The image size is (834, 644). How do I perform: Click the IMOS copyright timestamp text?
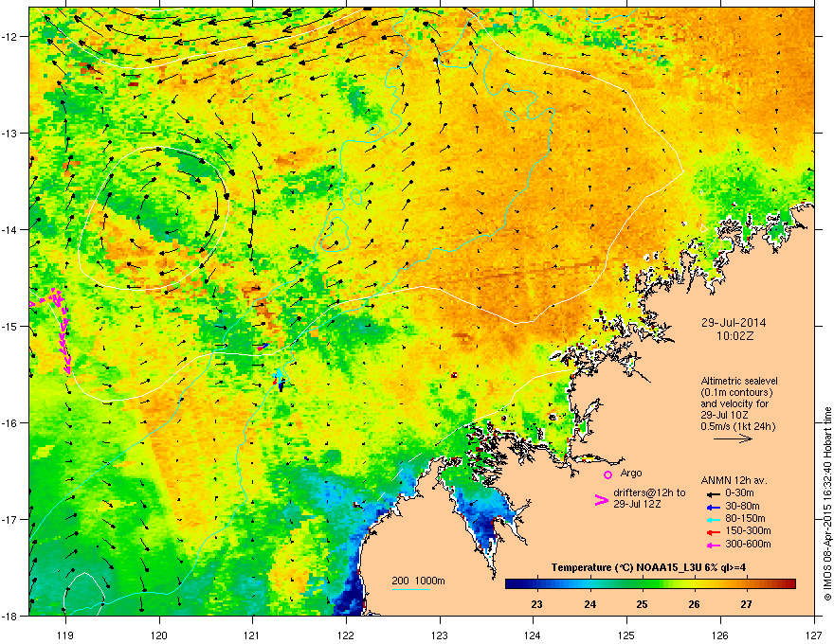pyautogui.click(x=827, y=504)
